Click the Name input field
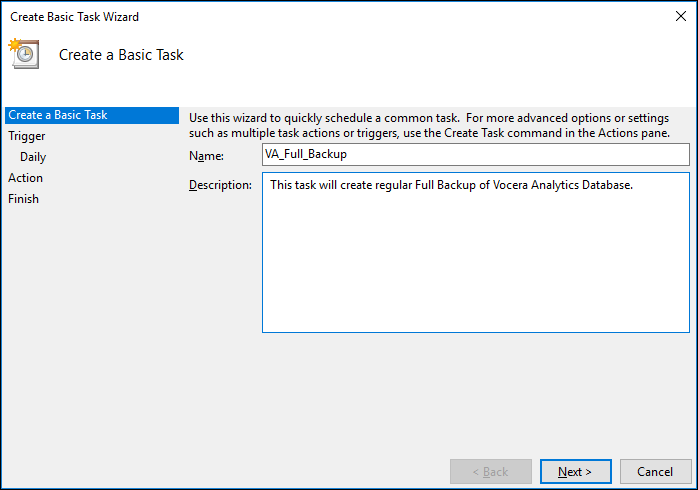This screenshot has height=490, width=698. coord(475,154)
